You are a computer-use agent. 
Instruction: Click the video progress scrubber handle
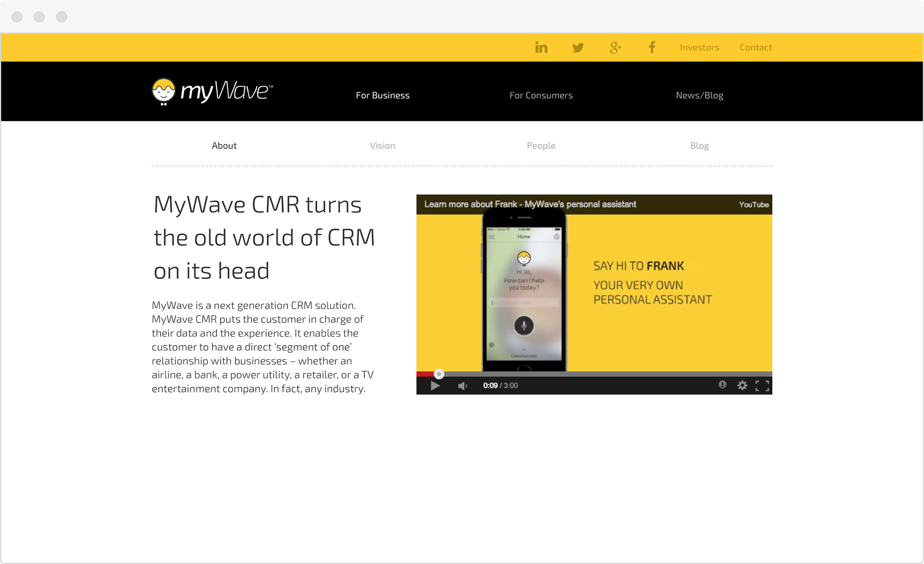pyautogui.click(x=439, y=374)
